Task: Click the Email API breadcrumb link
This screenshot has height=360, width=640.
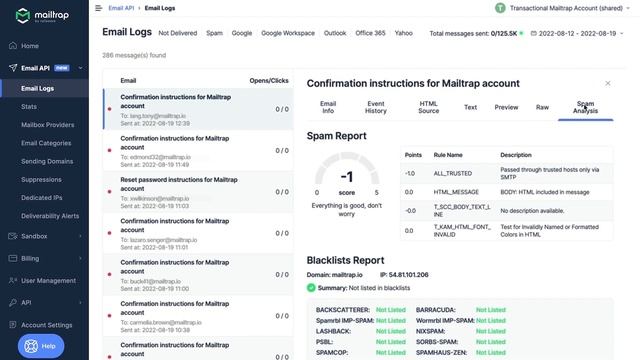Action: click(x=121, y=8)
